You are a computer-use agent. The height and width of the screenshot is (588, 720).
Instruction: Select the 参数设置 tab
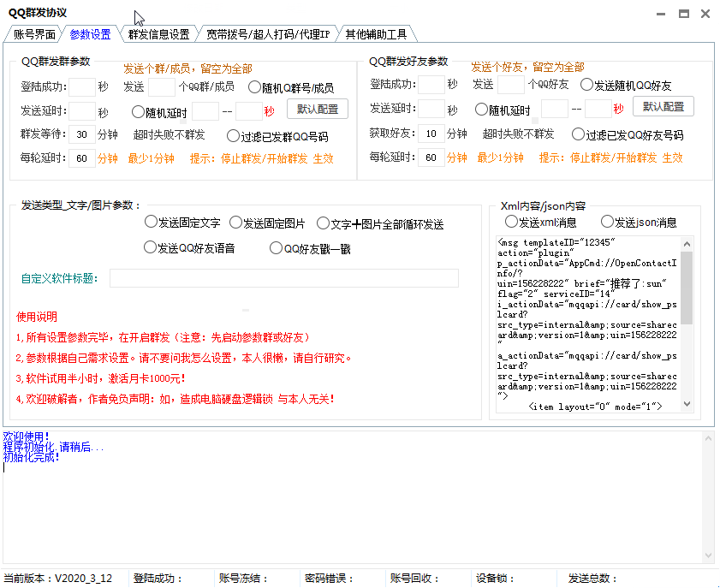click(90, 34)
